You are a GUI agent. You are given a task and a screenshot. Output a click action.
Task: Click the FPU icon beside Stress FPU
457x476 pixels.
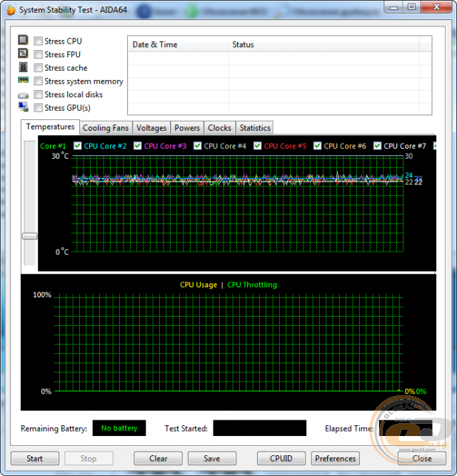(23, 54)
